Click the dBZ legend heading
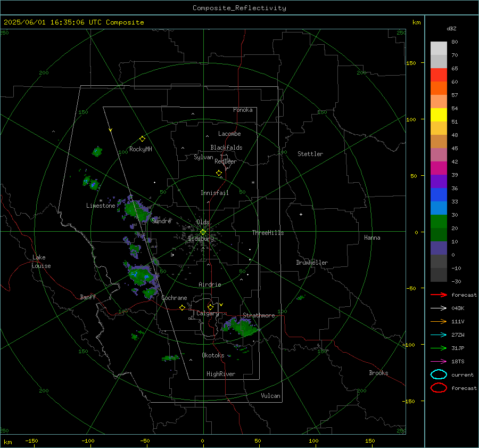The width and height of the screenshot is (479, 448). coord(451,28)
